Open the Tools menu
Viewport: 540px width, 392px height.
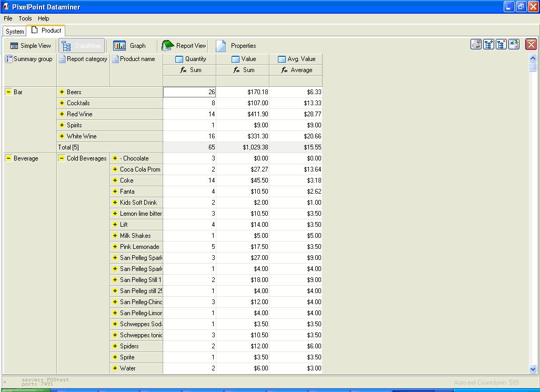pos(25,18)
